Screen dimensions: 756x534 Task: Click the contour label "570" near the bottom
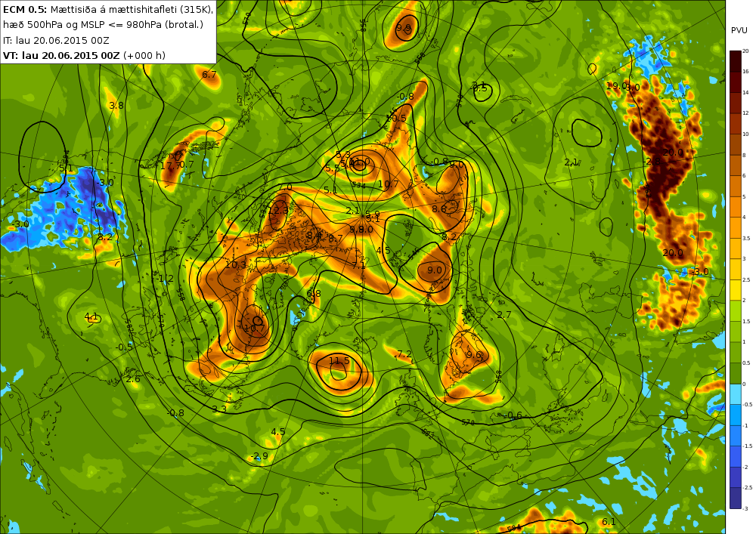coord(468,423)
